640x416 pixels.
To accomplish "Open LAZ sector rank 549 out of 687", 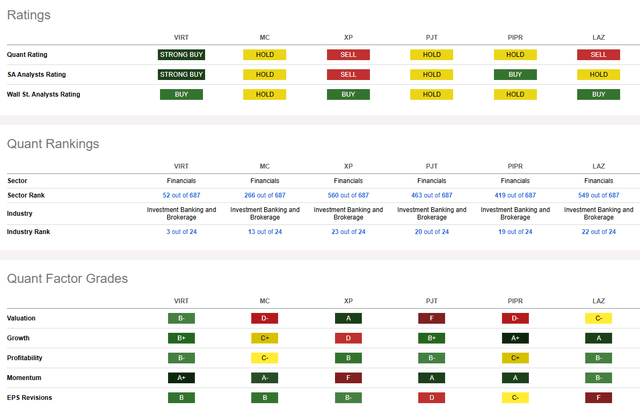I will pyautogui.click(x=598, y=195).
